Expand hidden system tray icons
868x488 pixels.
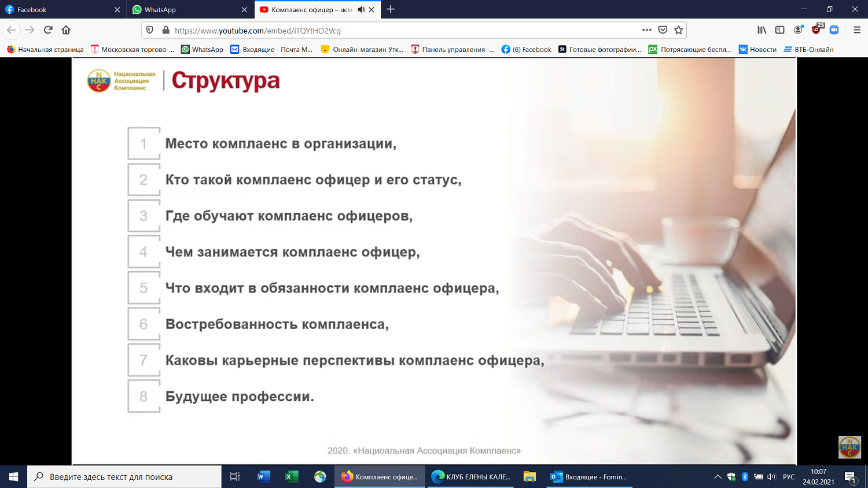click(718, 476)
